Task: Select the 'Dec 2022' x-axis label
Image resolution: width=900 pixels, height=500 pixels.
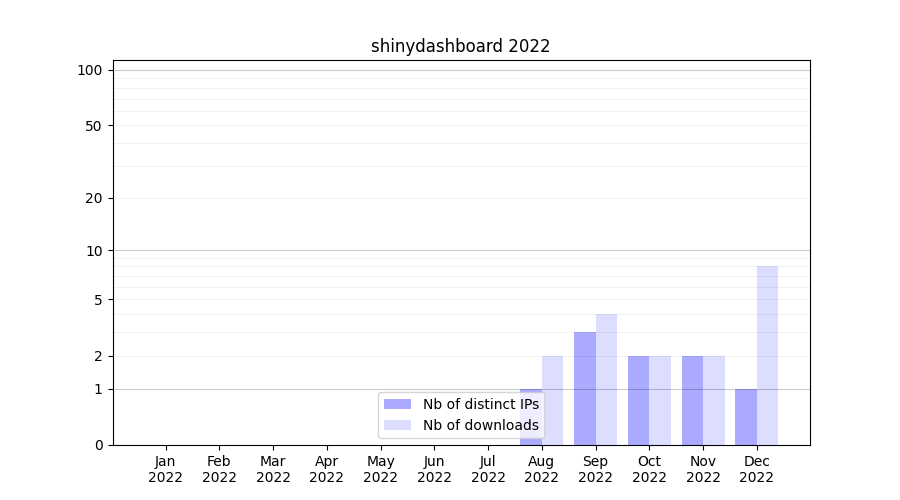Action: point(756,469)
